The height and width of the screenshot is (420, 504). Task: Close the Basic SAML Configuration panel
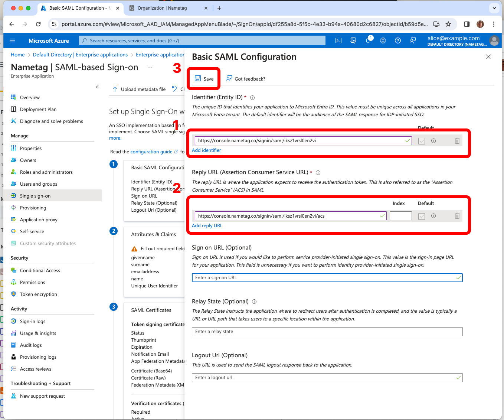[x=488, y=57]
